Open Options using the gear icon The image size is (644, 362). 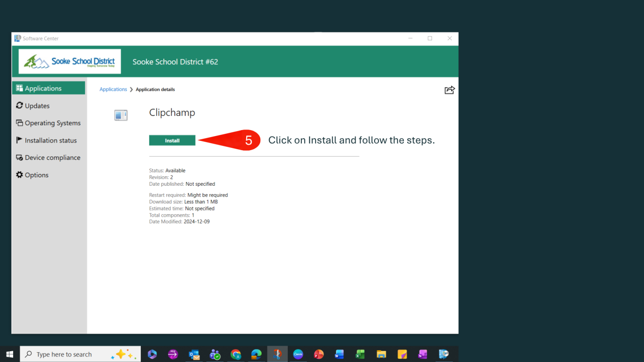(x=36, y=174)
